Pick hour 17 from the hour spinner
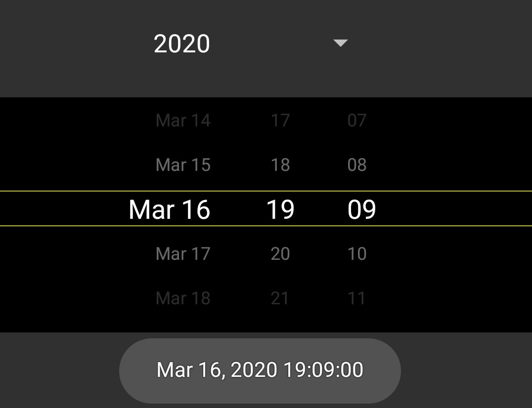 tap(280, 120)
